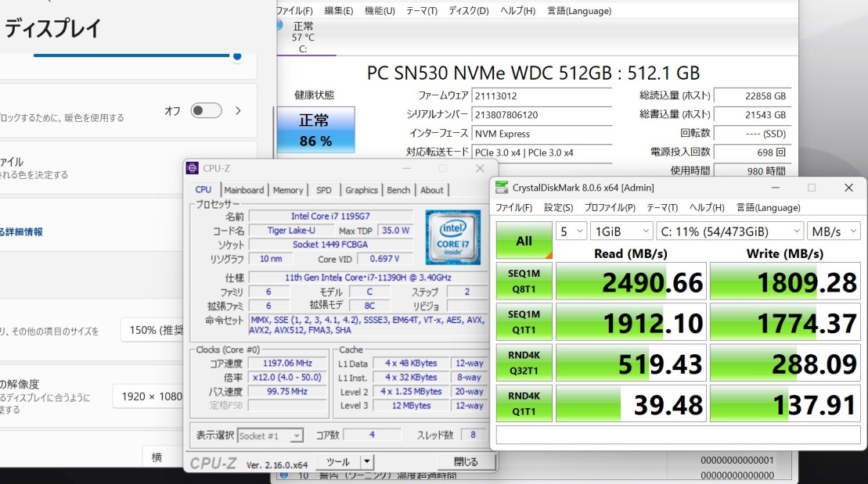Open the scale 150% dropdown
Screen dimensions: 868x484
coord(152,330)
